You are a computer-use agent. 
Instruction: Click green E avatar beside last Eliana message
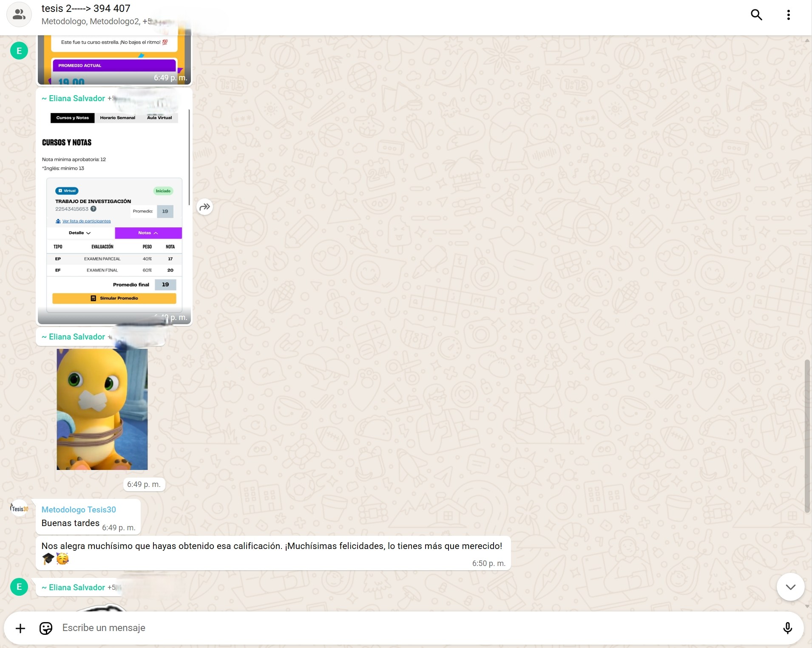click(x=19, y=587)
